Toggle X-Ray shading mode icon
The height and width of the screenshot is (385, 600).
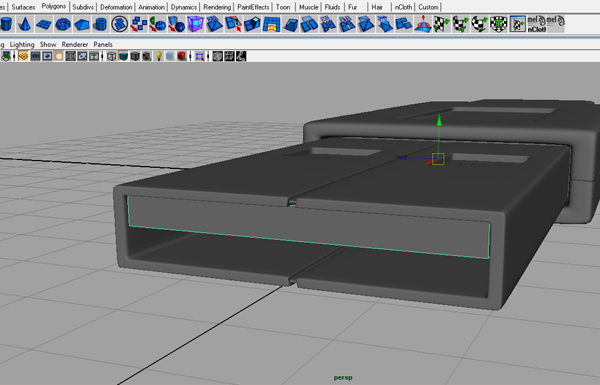click(x=170, y=57)
